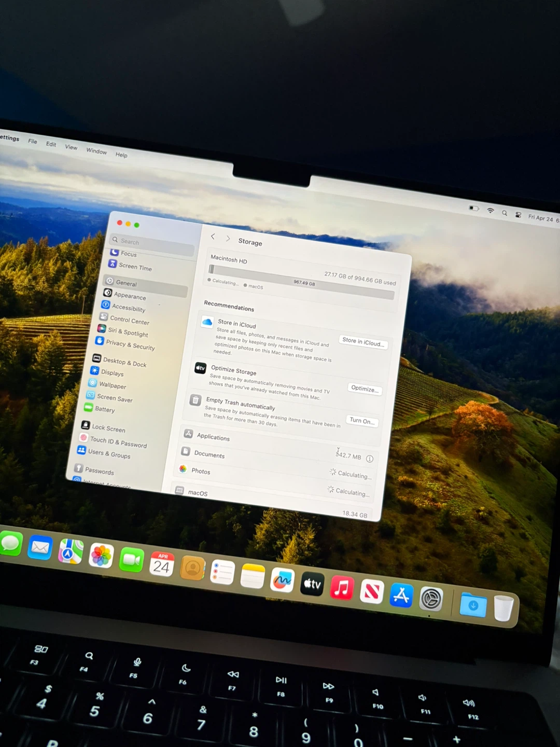
Task: Select General in the sidebar
Action: pyautogui.click(x=146, y=284)
